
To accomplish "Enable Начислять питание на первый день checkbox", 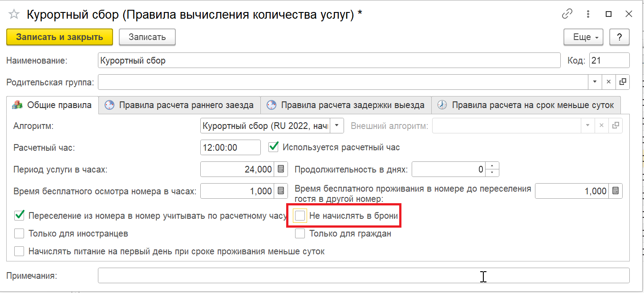I will (x=19, y=252).
